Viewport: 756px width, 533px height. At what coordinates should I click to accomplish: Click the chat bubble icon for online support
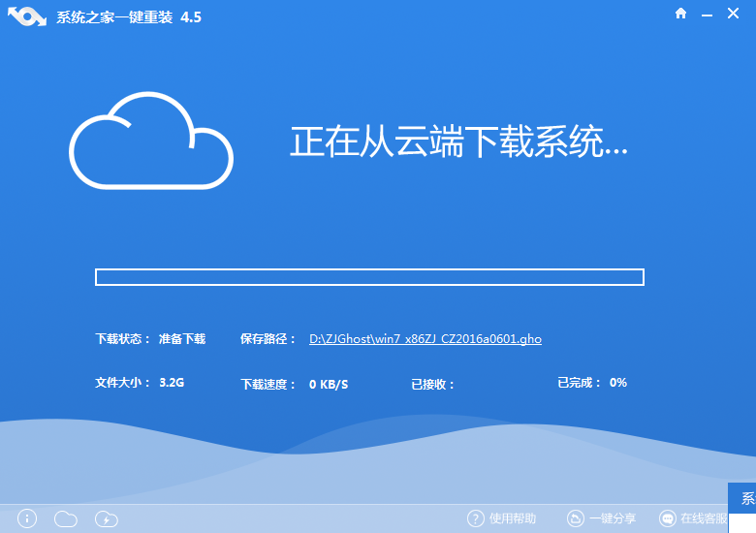[667, 518]
